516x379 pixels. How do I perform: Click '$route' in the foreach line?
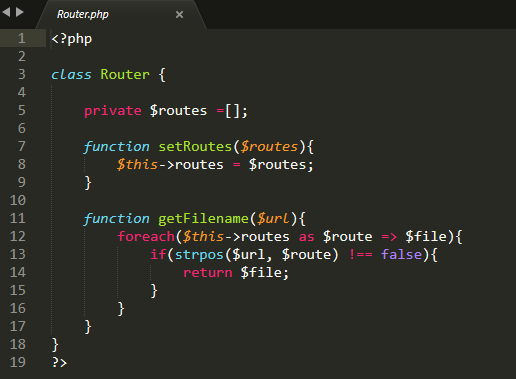point(348,237)
